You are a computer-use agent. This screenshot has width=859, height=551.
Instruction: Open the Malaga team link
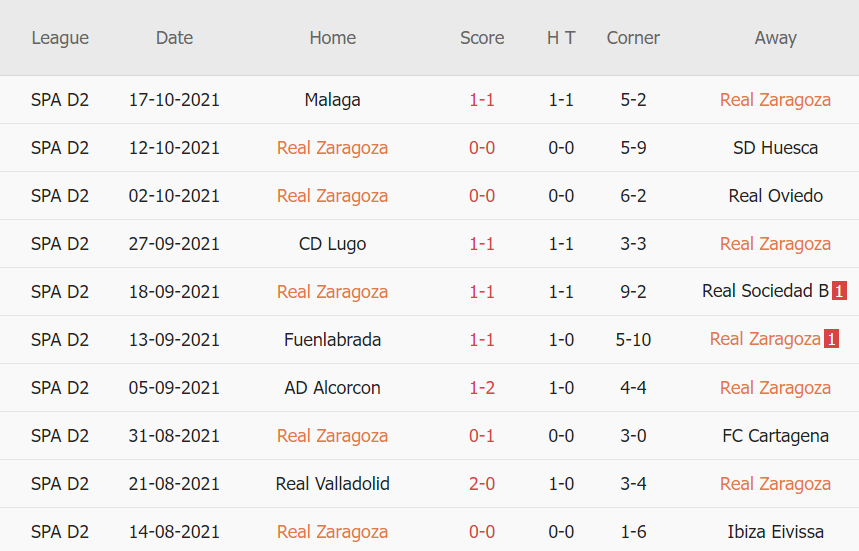pyautogui.click(x=333, y=100)
